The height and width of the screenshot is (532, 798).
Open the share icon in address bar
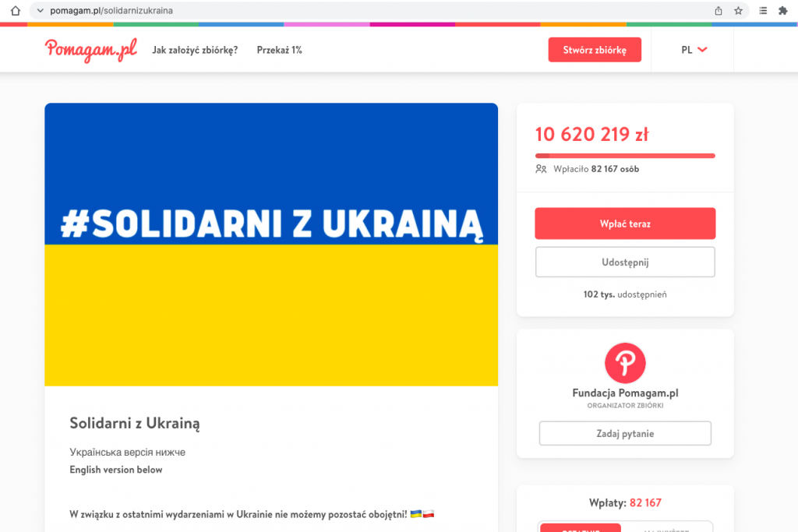pos(718,11)
